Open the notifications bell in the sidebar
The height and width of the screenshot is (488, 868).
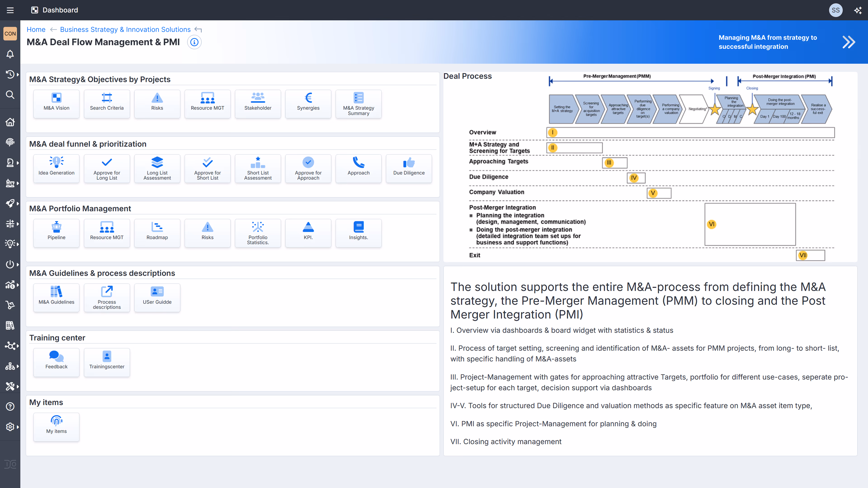[10, 54]
